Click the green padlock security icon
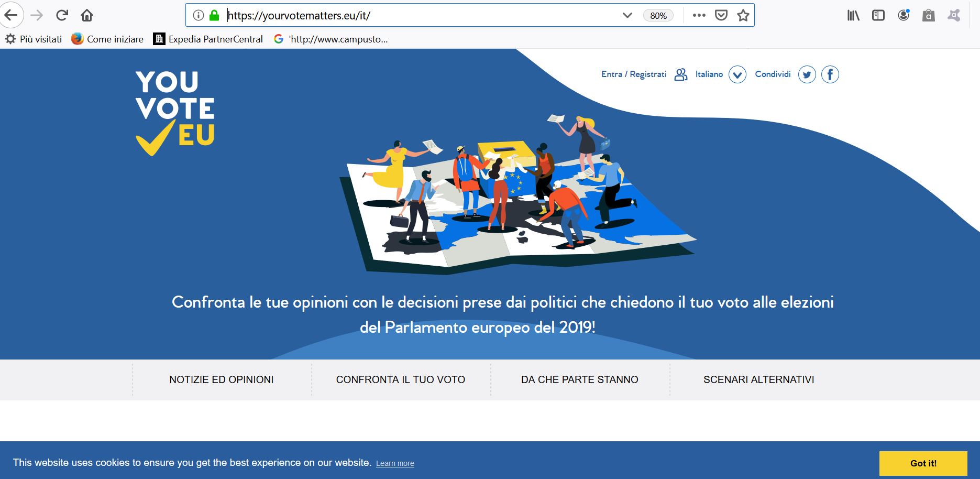The width and height of the screenshot is (980, 479). (x=214, y=15)
